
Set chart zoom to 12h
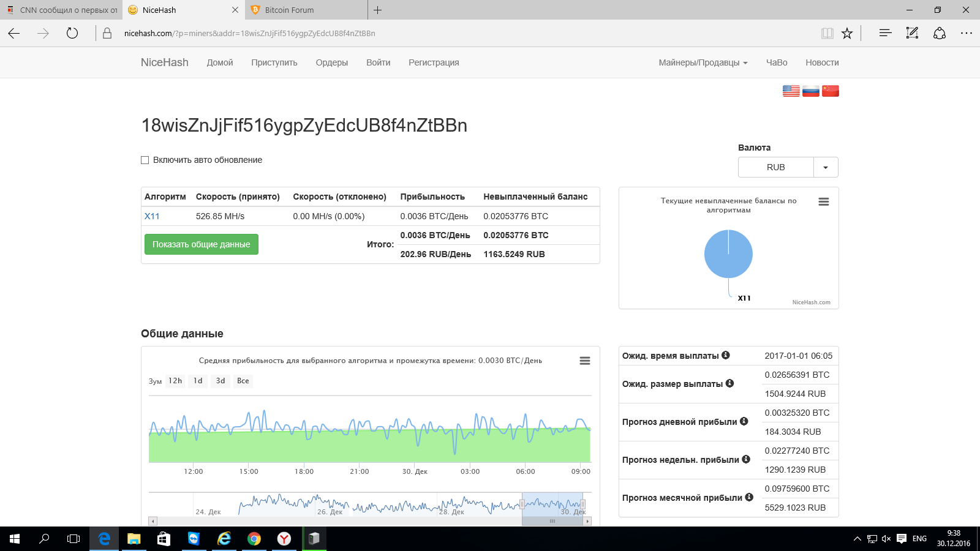pyautogui.click(x=175, y=381)
